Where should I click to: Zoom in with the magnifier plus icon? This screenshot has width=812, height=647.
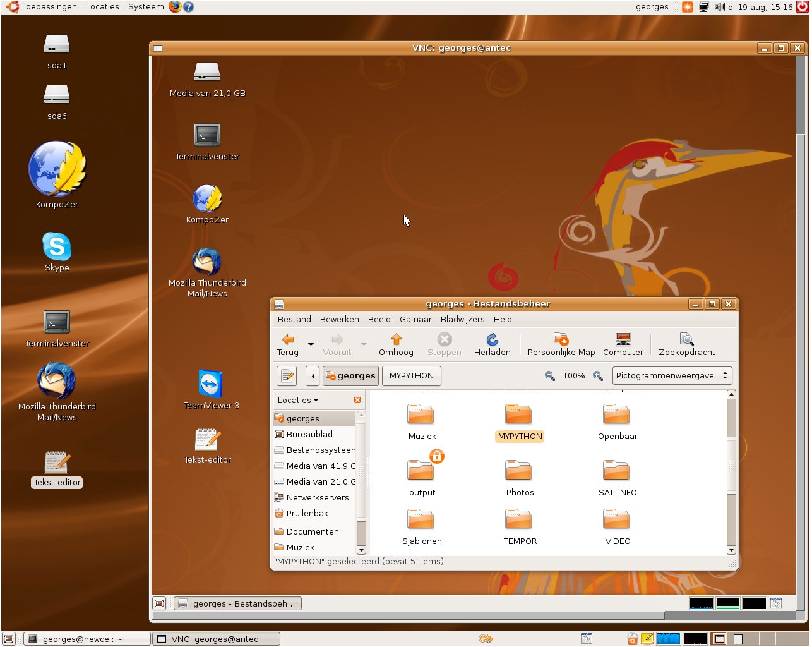click(597, 376)
